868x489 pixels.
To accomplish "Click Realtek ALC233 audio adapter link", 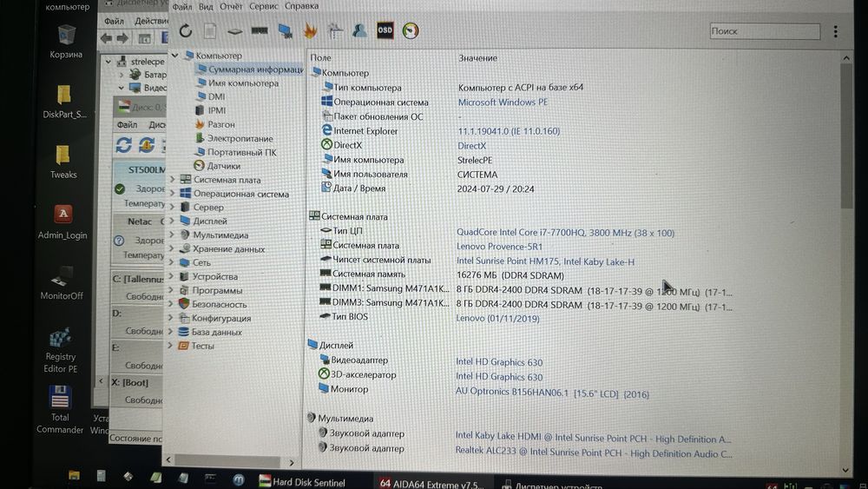I will (x=594, y=452).
